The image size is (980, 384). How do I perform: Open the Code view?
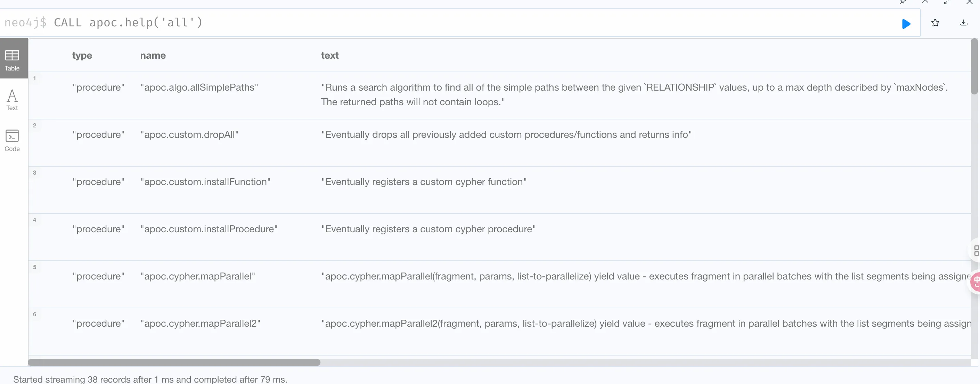click(12, 140)
